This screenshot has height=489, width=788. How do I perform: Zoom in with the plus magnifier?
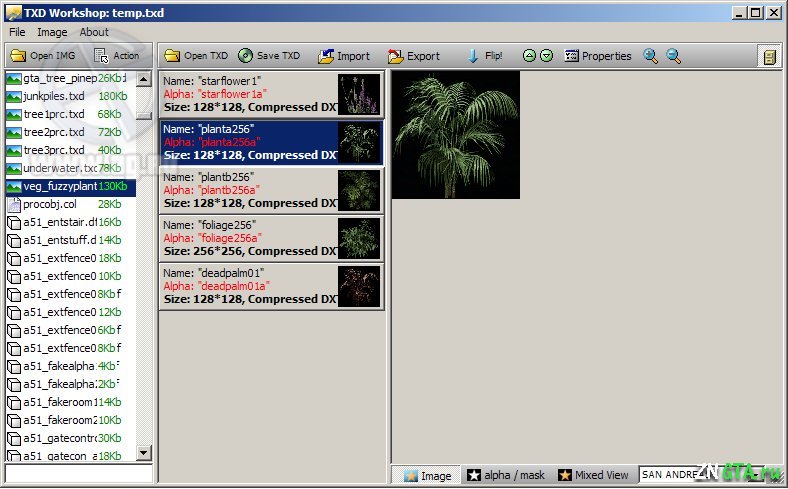pos(651,56)
